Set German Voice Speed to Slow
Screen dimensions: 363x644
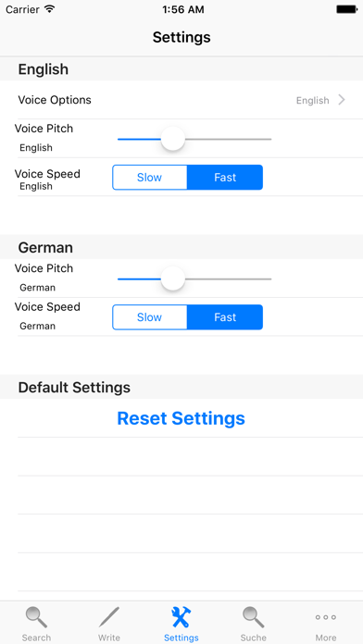(150, 317)
